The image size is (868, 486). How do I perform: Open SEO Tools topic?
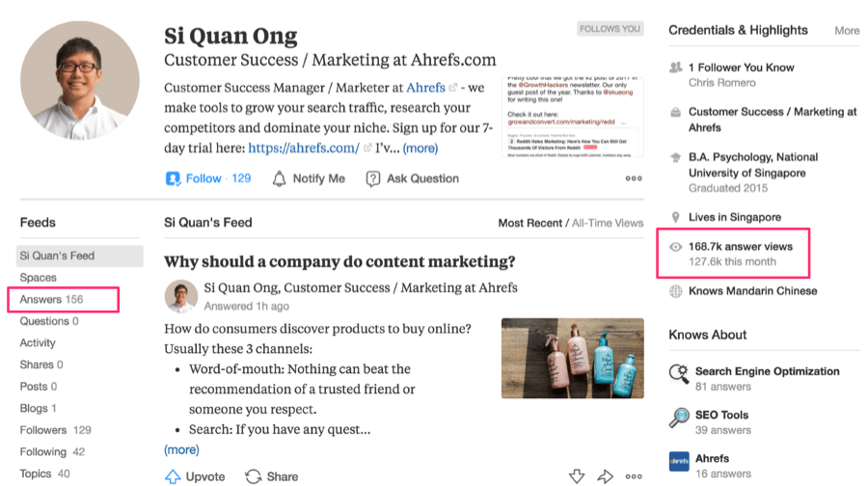tap(721, 416)
